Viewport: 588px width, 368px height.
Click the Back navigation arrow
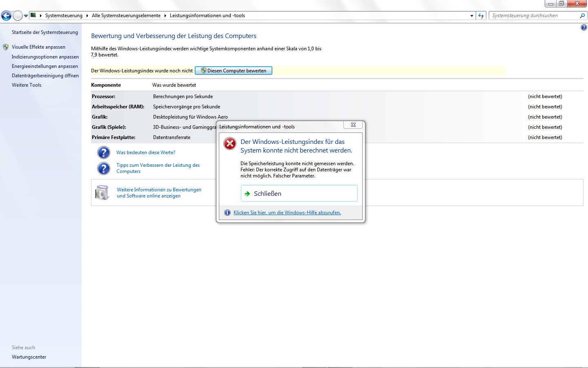[6, 16]
